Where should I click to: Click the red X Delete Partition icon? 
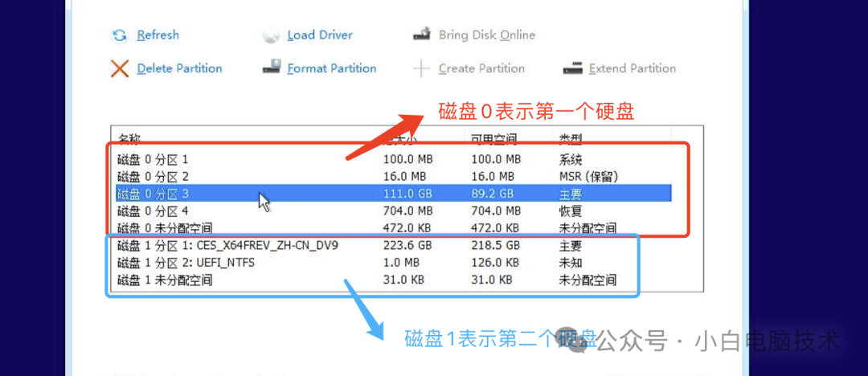(x=120, y=68)
